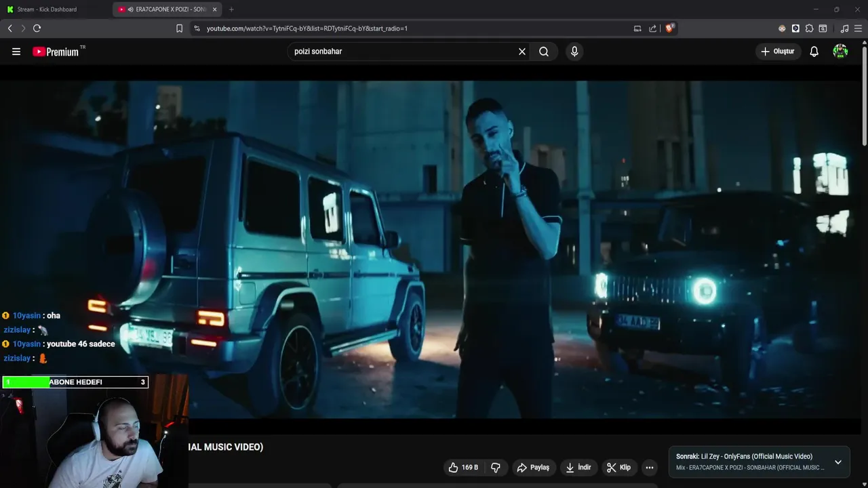
Task: Open the YouTube hamburger guide menu
Action: pyautogui.click(x=16, y=52)
